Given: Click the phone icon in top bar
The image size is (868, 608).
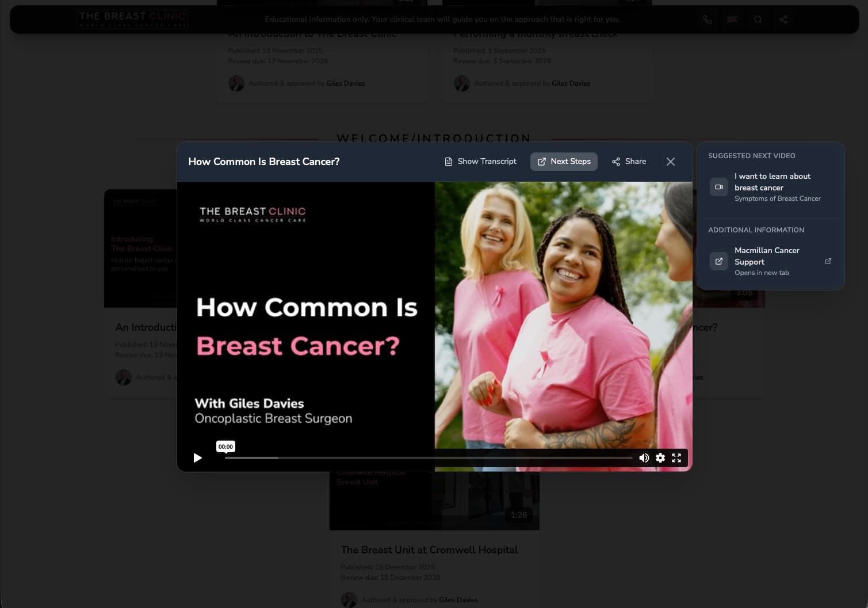Looking at the screenshot, I should tap(708, 20).
